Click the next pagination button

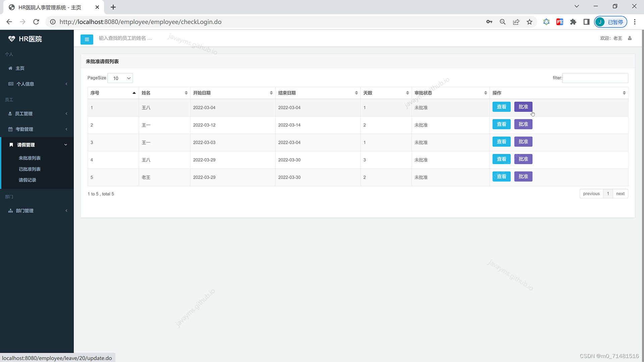pyautogui.click(x=620, y=193)
